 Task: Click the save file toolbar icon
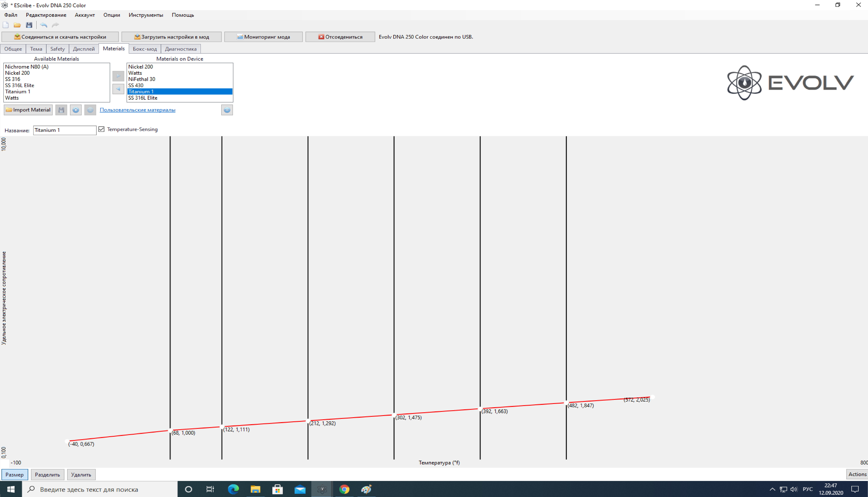(x=29, y=25)
